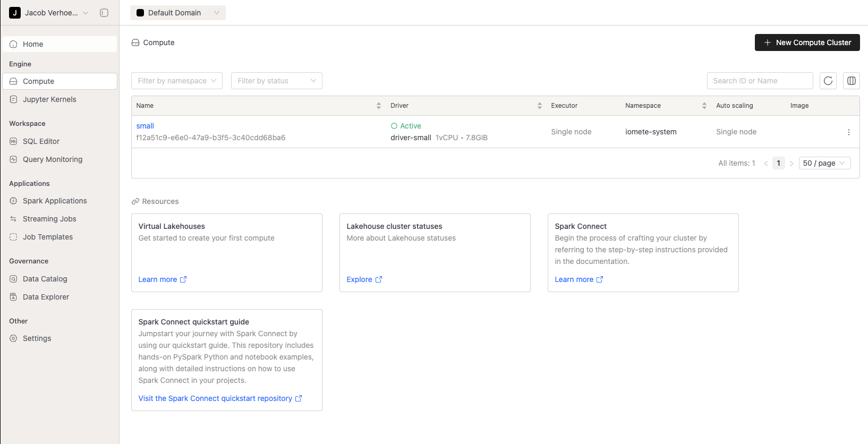Screen dimensions: 868x444
Task: Collapse the sidebar panel icon
Action: pos(104,13)
